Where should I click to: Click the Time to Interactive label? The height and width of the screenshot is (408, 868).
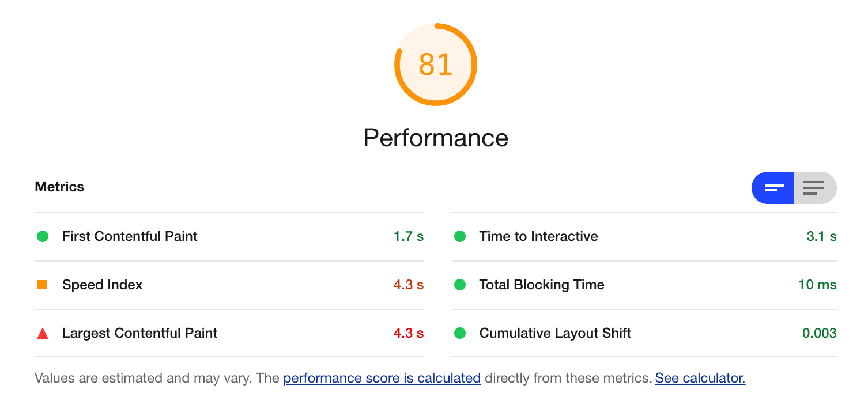tap(538, 236)
